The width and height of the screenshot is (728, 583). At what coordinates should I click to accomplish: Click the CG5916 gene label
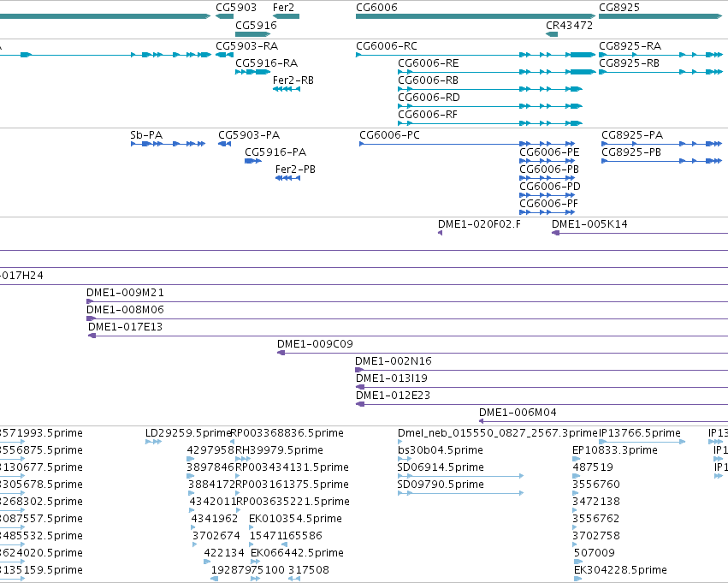pos(256,26)
